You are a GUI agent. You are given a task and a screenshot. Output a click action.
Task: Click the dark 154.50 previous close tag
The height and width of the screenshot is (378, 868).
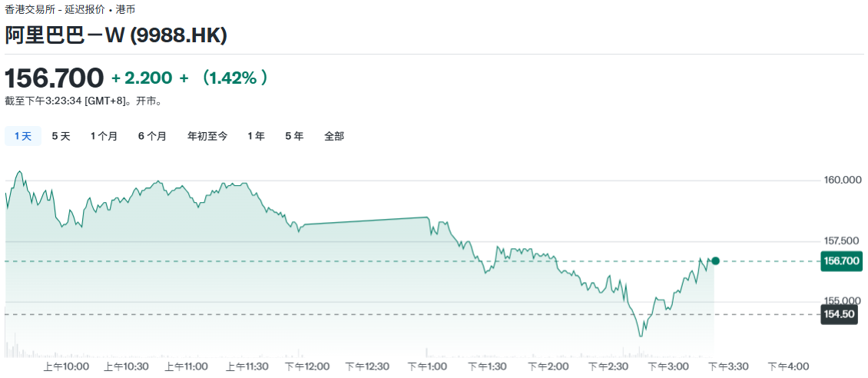point(839,314)
